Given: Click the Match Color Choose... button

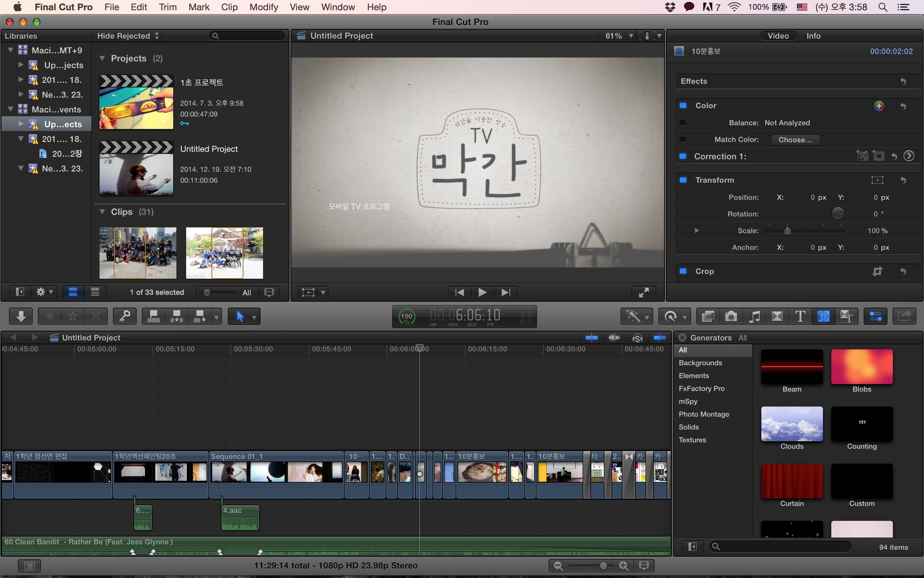Looking at the screenshot, I should click(795, 140).
